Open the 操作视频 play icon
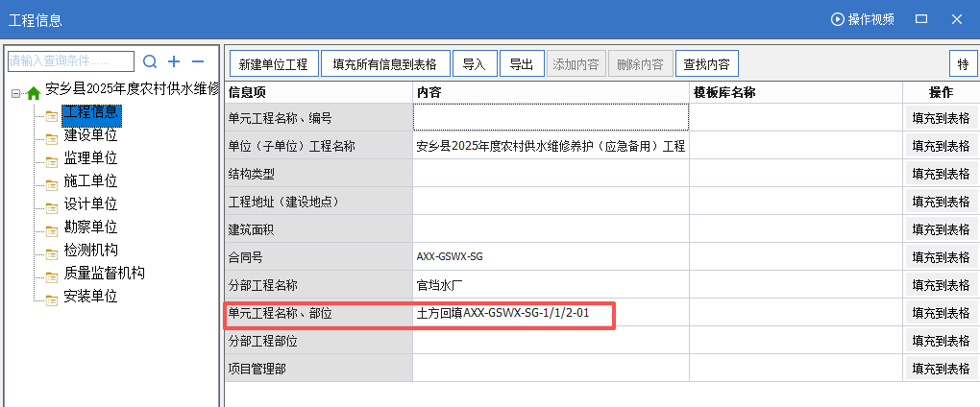 click(838, 19)
